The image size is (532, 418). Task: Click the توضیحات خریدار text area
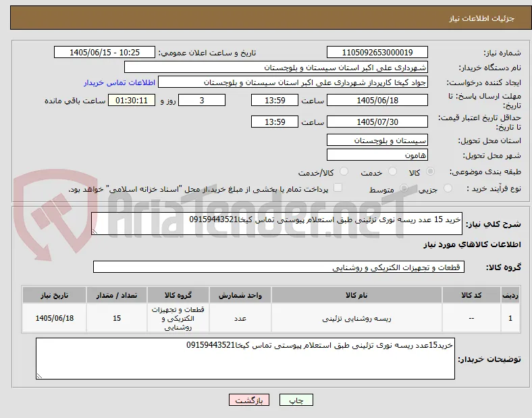tap(245, 359)
